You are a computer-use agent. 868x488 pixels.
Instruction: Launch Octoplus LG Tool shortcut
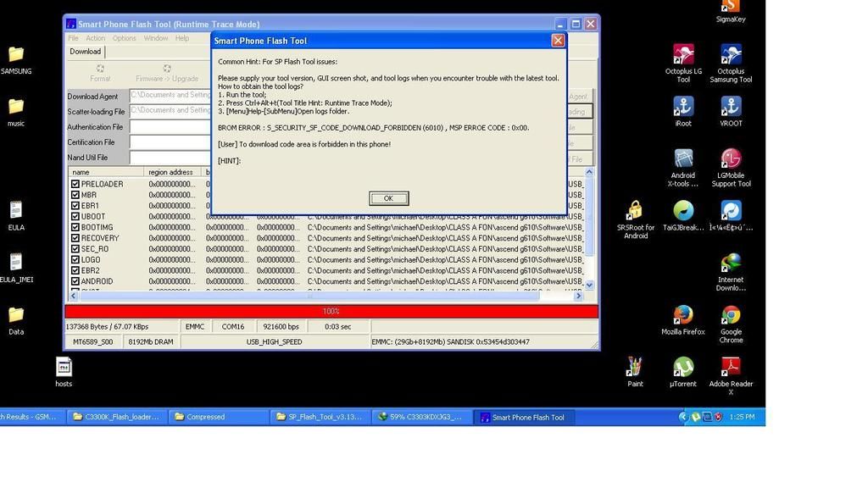[x=683, y=56]
